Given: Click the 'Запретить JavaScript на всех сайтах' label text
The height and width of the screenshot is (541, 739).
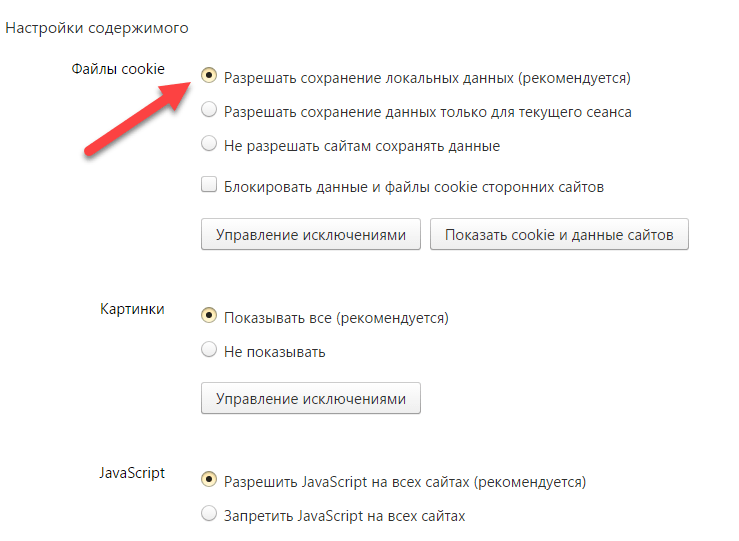Looking at the screenshot, I should [x=345, y=516].
